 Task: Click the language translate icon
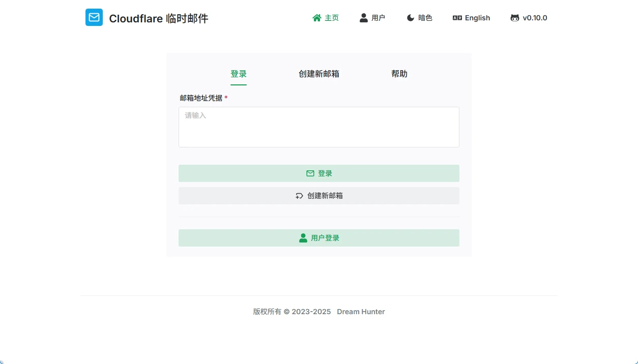click(x=457, y=18)
